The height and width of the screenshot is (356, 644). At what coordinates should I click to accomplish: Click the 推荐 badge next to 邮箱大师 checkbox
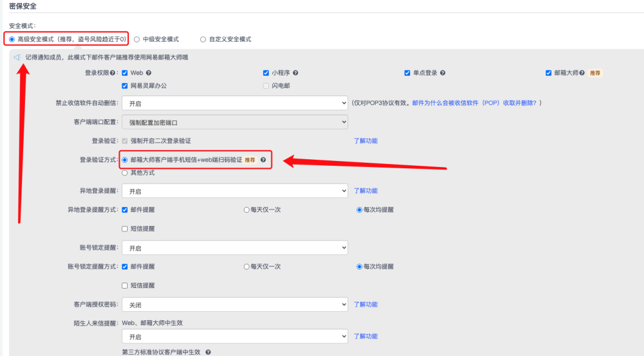point(595,73)
